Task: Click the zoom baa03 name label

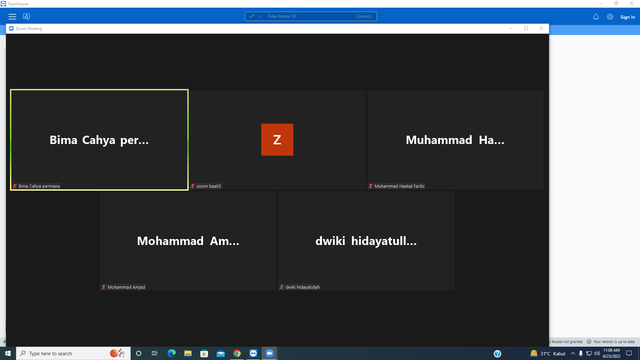Action: tap(209, 186)
